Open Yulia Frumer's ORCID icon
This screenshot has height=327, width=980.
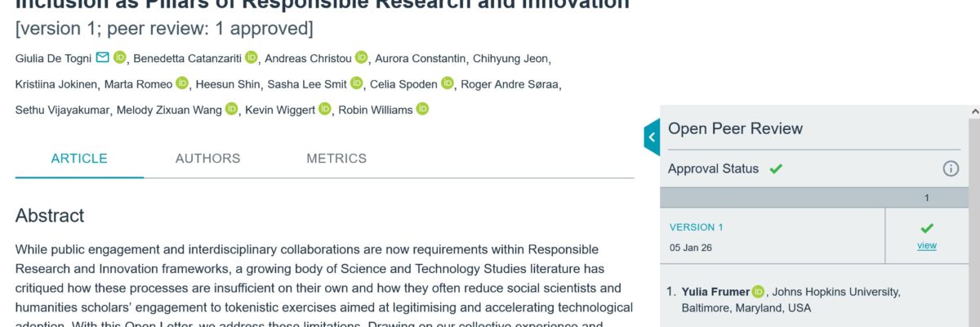click(x=758, y=292)
